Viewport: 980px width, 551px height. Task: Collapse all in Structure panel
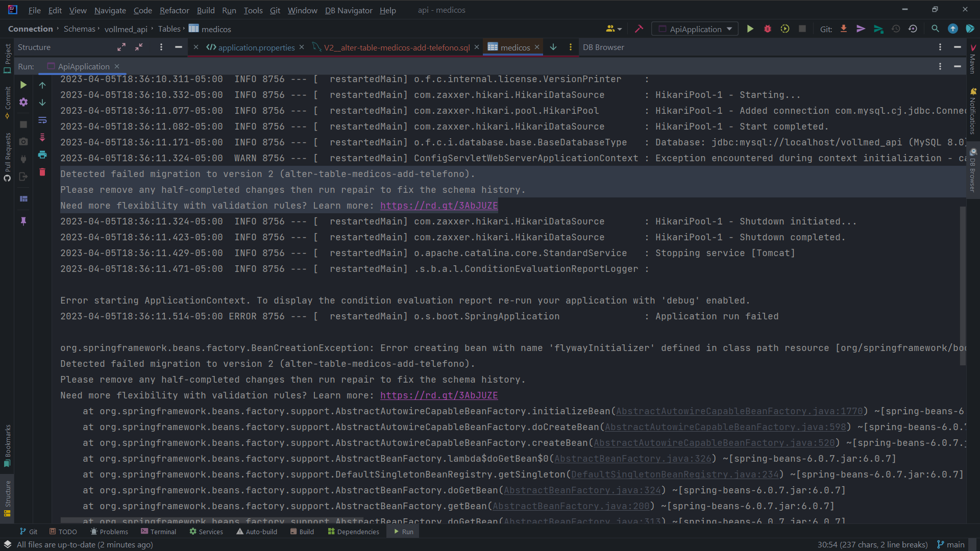click(x=139, y=47)
